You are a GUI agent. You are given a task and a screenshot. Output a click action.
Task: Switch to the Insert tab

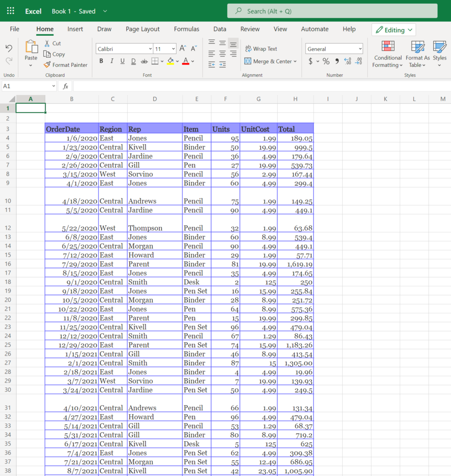pyautogui.click(x=75, y=29)
